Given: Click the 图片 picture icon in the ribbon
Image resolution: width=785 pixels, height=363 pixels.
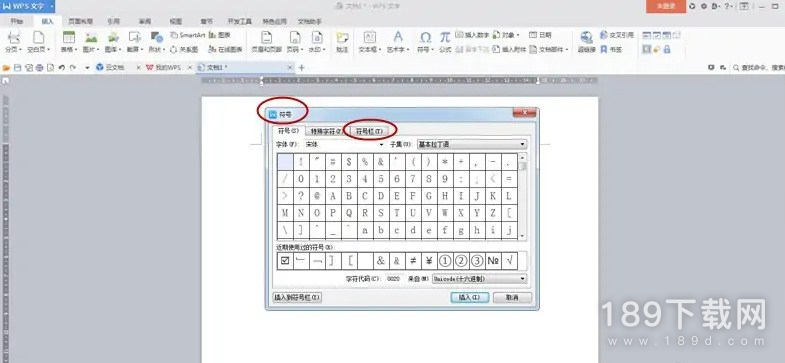Looking at the screenshot, I should pos(91,38).
